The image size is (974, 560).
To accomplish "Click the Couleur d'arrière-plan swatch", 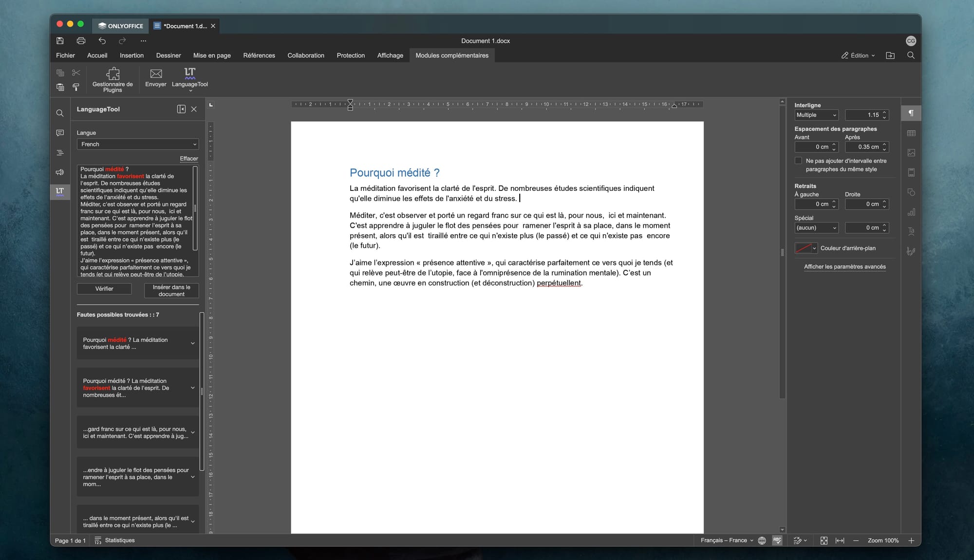I will tap(803, 248).
